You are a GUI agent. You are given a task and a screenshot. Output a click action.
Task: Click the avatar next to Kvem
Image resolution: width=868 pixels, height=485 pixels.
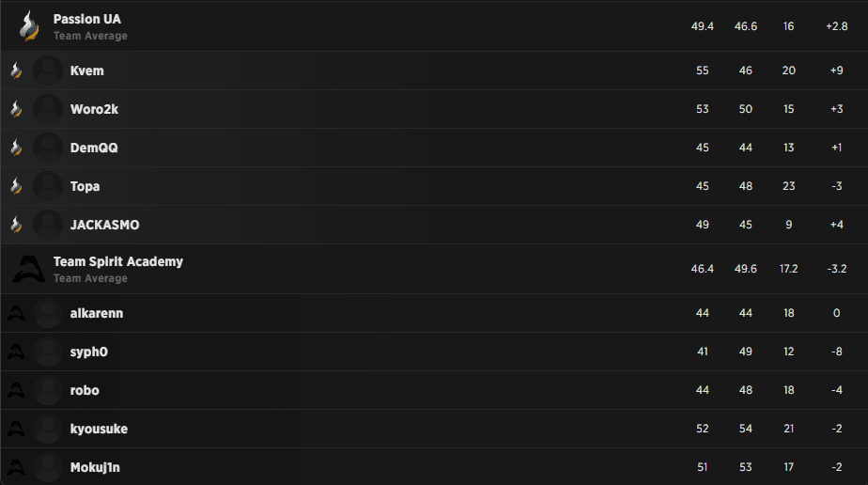click(48, 70)
